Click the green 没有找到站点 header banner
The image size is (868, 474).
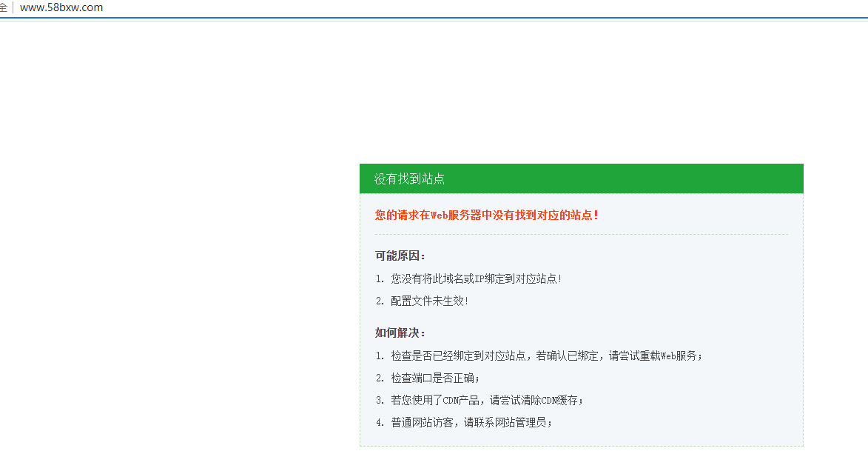[581, 178]
